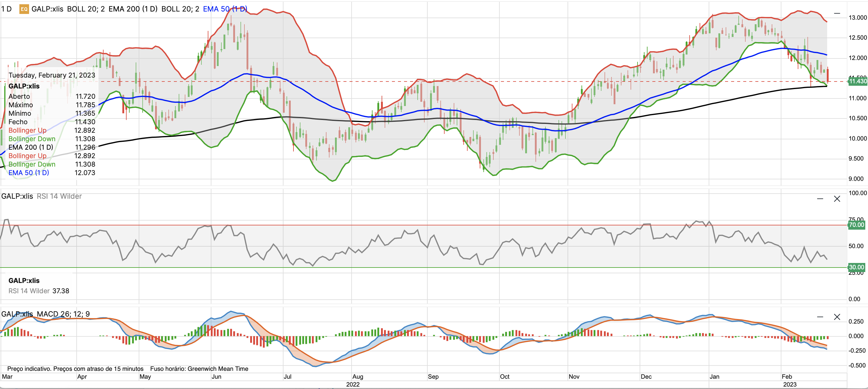This screenshot has height=389, width=868.
Task: Close the RSI indicator panel
Action: coord(837,199)
